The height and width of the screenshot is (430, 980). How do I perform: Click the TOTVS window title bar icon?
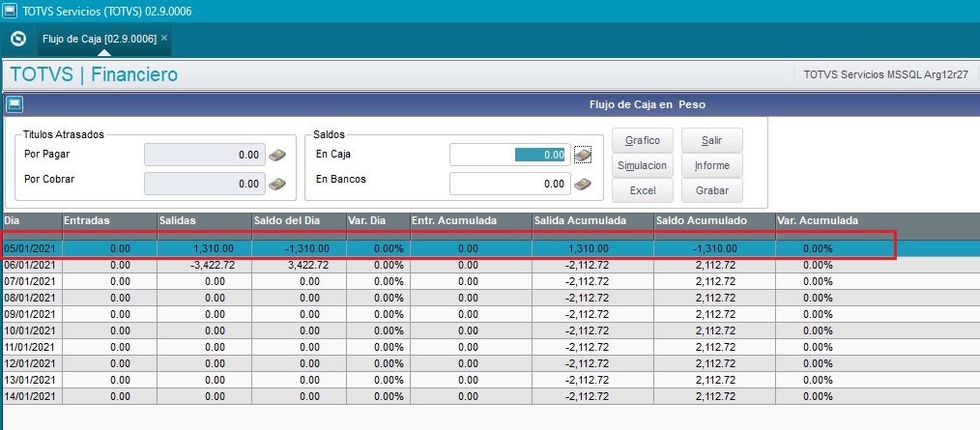tap(10, 11)
